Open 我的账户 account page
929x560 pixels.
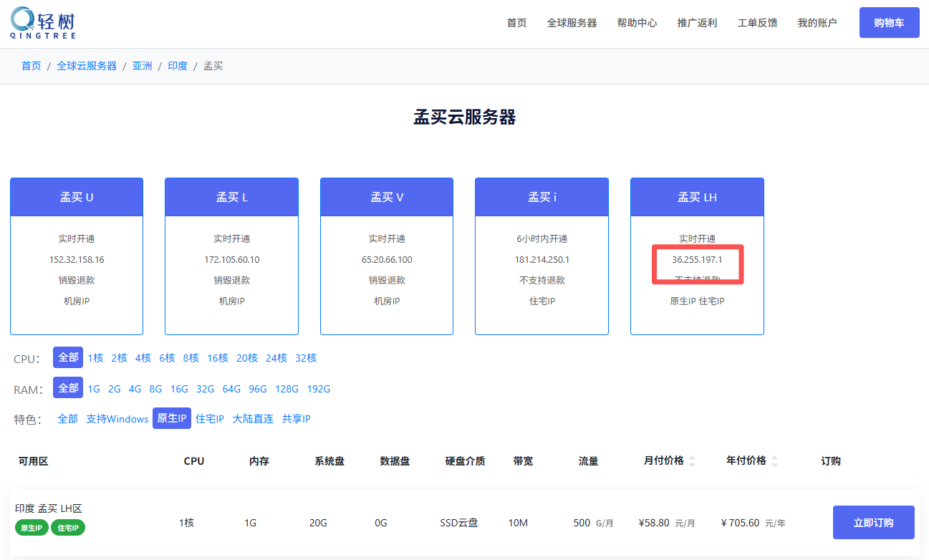pos(817,23)
